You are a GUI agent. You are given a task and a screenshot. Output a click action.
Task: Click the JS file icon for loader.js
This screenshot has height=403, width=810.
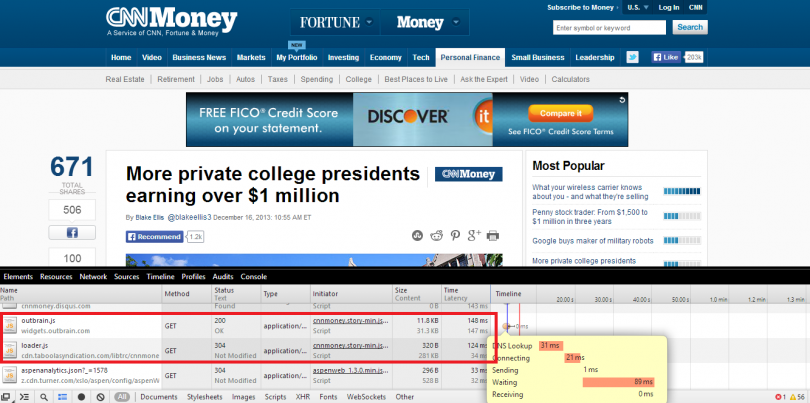[x=9, y=350]
